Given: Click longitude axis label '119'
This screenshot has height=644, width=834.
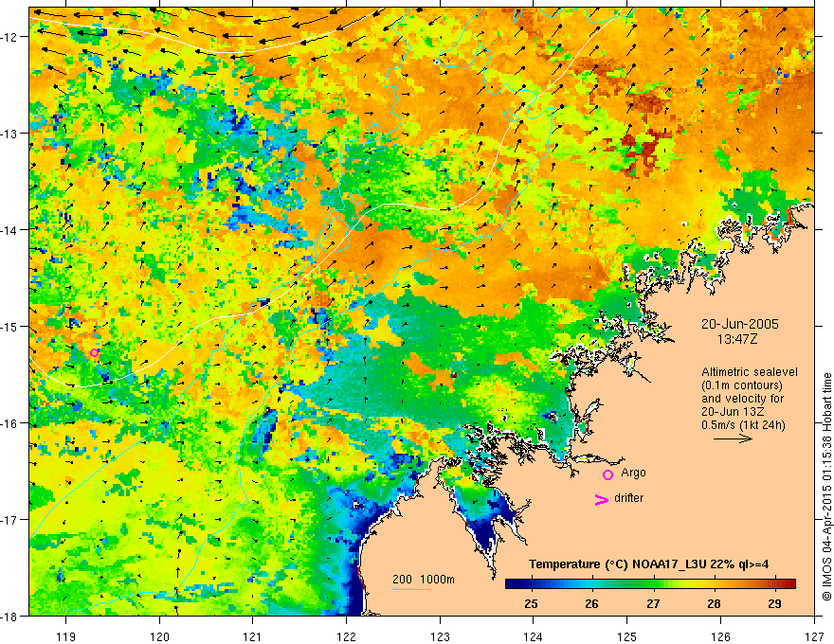Looking at the screenshot, I should (x=66, y=636).
